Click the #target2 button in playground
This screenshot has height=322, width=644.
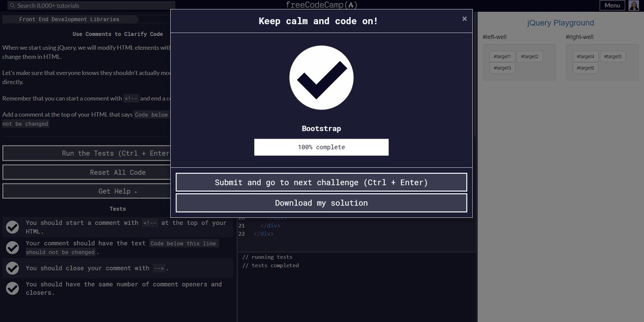point(529,56)
